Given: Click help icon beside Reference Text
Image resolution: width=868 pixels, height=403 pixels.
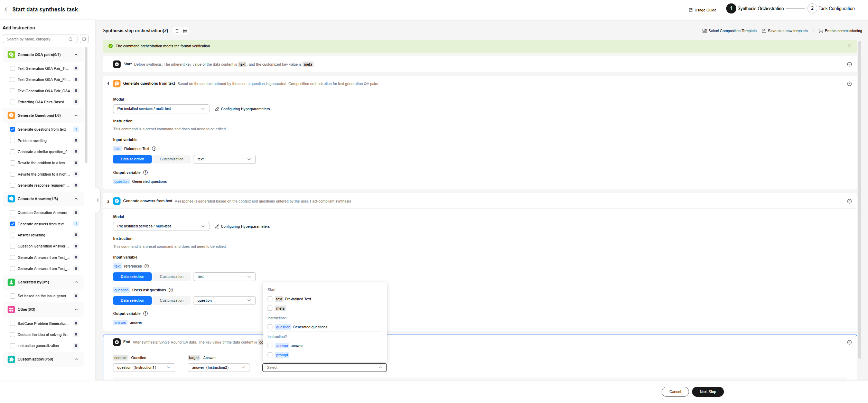Looking at the screenshot, I should (154, 149).
